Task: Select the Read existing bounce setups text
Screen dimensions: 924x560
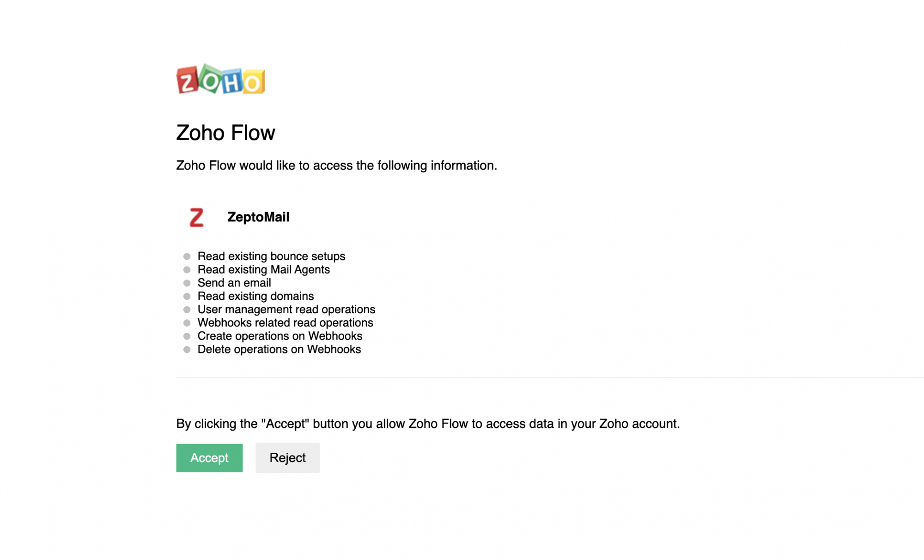Action: coord(271,256)
